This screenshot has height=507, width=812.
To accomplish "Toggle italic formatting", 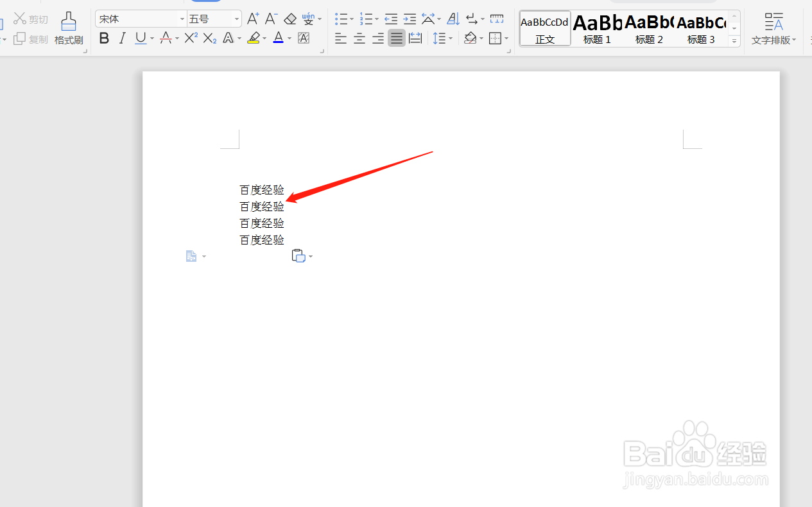I will [122, 38].
